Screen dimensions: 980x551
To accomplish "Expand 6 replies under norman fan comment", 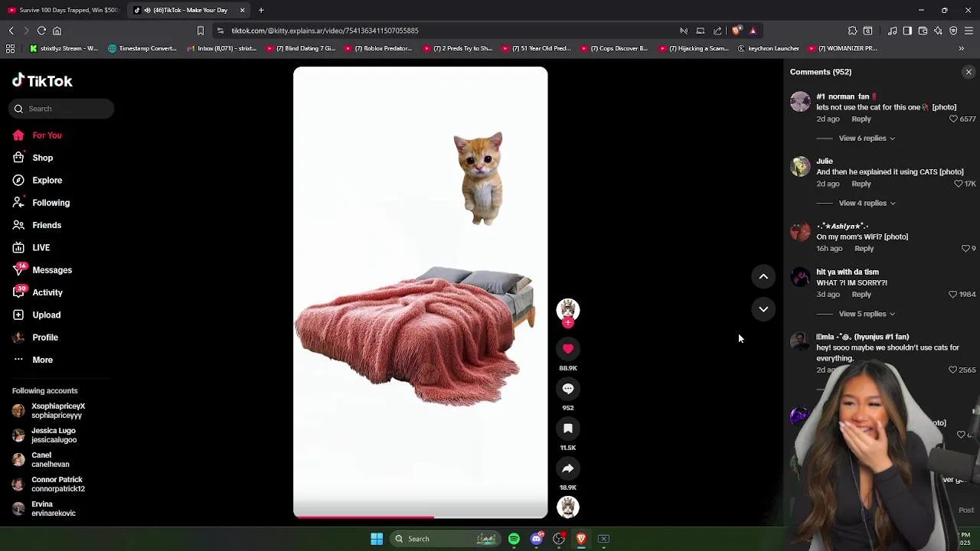I will 867,139.
